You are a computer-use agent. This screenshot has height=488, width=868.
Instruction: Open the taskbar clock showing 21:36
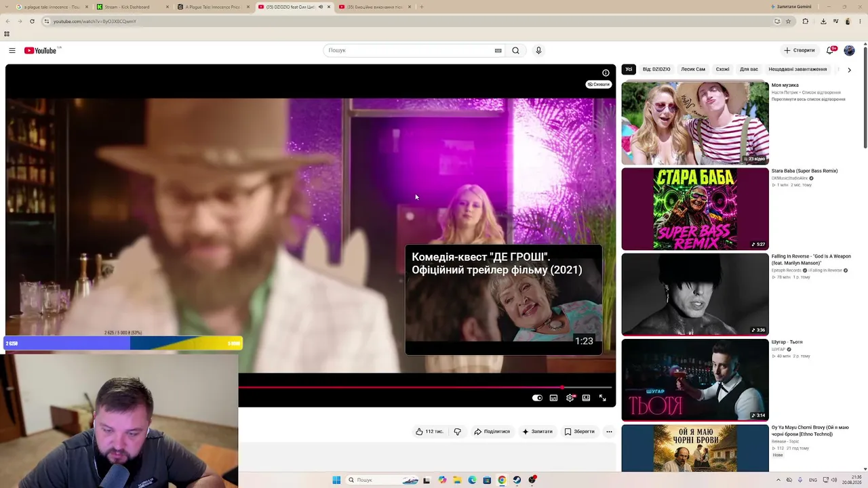click(x=852, y=480)
